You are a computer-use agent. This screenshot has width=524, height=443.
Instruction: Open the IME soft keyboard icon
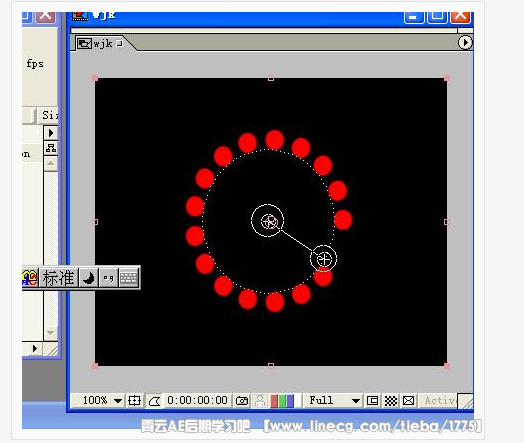128,278
